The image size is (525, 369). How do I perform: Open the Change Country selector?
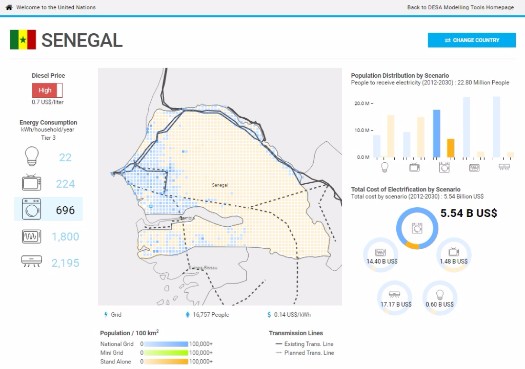(x=472, y=40)
